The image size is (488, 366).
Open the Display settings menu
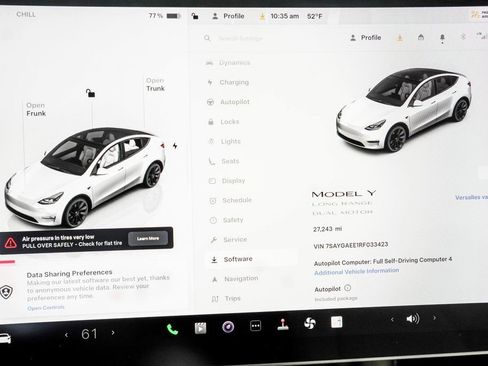point(227,181)
